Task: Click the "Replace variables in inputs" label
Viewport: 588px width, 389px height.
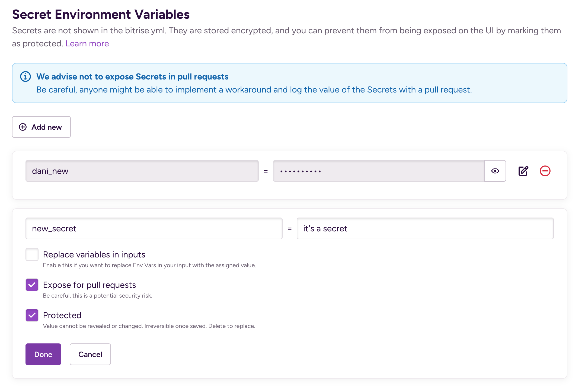Action: pos(94,254)
